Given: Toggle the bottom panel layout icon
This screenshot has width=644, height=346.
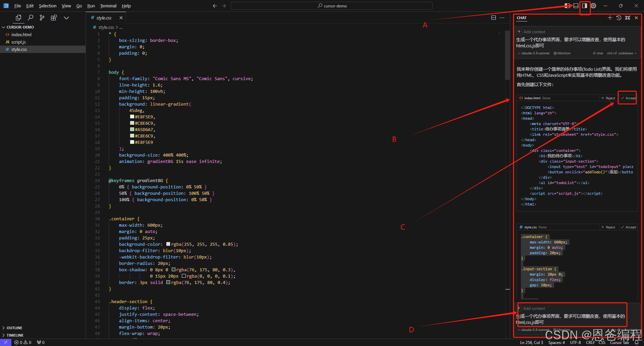Looking at the screenshot, I should (576, 6).
